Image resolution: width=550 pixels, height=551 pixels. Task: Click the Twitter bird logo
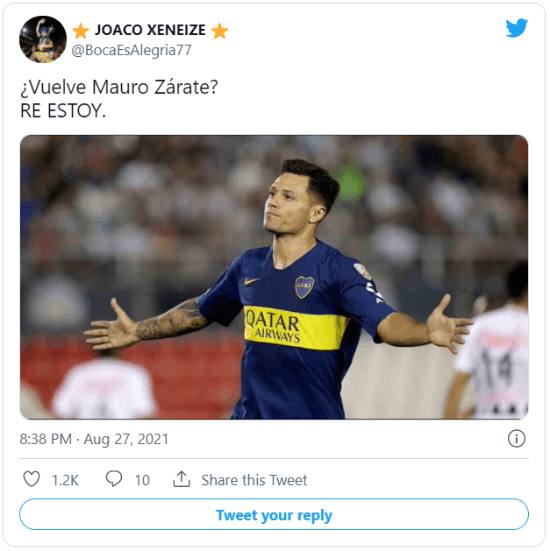pos(516,27)
